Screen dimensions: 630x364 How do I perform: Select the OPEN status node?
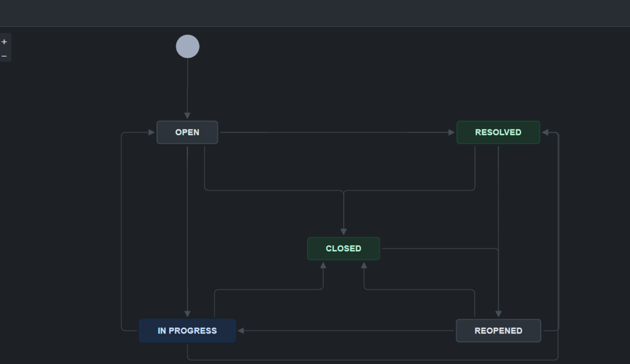click(187, 132)
